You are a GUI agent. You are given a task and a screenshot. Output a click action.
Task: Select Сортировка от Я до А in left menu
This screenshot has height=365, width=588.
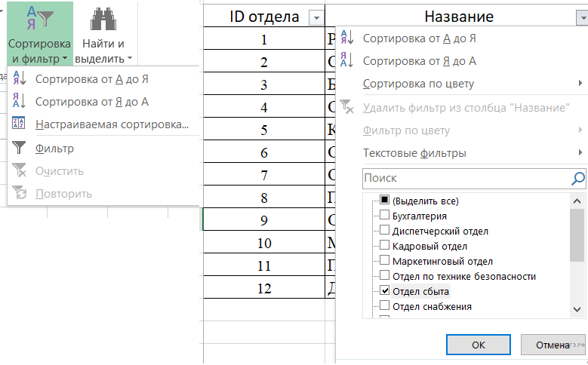click(x=91, y=101)
